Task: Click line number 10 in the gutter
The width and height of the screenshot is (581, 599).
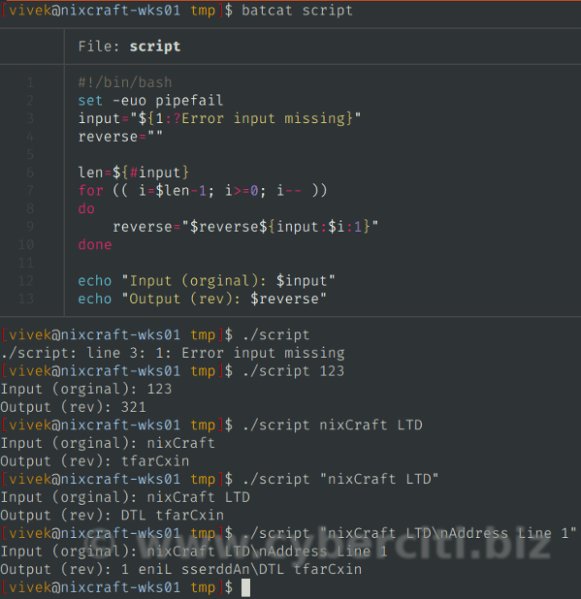Action: [26, 244]
